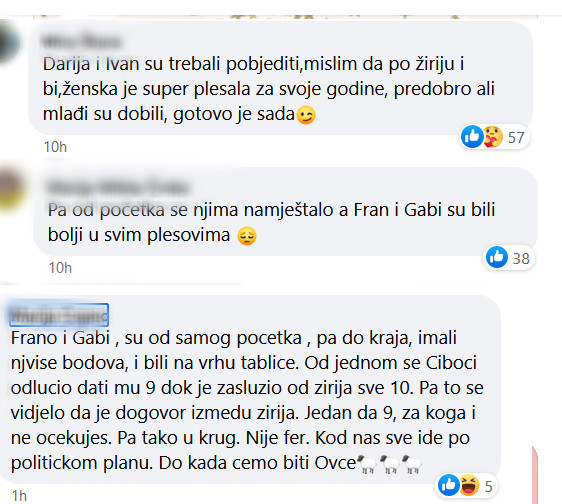Click the like thumbs-up icon beside 38
The image size is (562, 504).
coord(497,257)
